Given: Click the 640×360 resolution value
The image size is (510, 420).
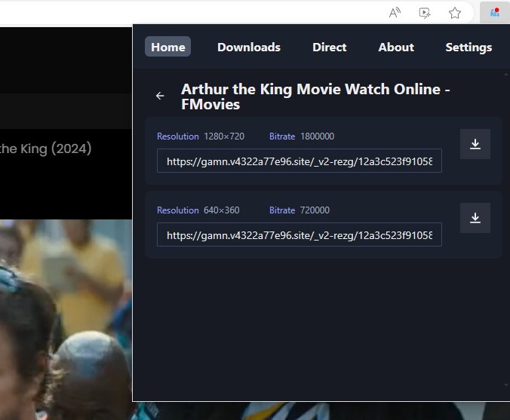Looking at the screenshot, I should coord(222,210).
